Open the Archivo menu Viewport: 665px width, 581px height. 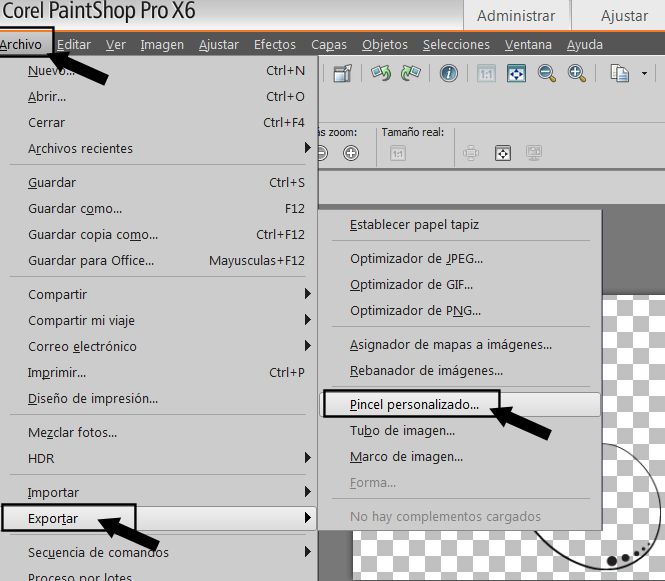click(21, 45)
